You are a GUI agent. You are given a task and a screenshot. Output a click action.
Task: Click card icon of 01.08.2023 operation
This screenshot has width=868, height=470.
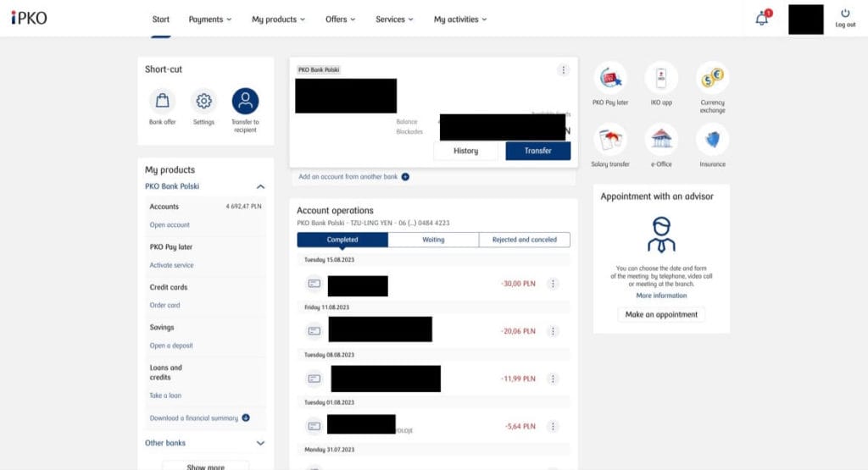[x=314, y=426]
